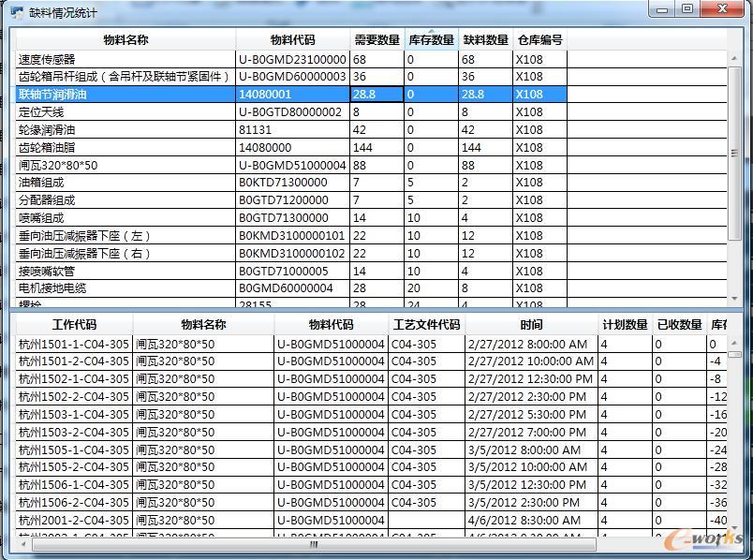Image resolution: width=753 pixels, height=560 pixels.
Task: Click the 库存数量 column header
Action: 431,40
